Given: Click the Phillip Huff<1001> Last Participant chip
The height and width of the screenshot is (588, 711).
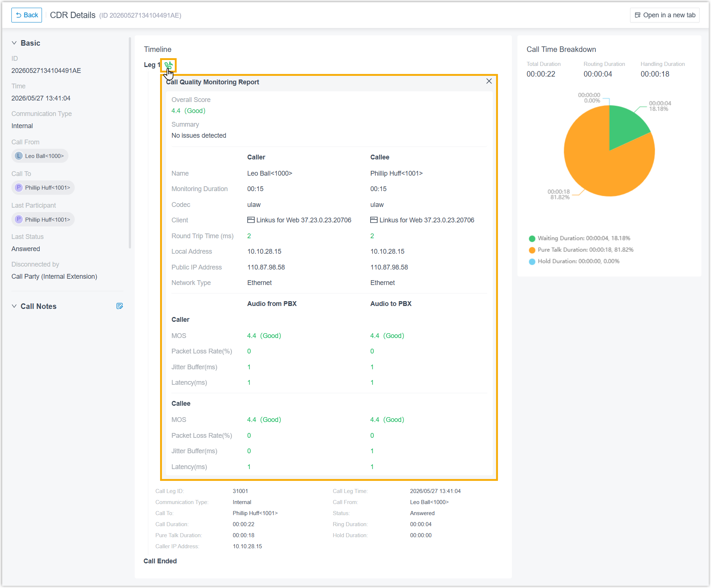Looking at the screenshot, I should (x=43, y=219).
